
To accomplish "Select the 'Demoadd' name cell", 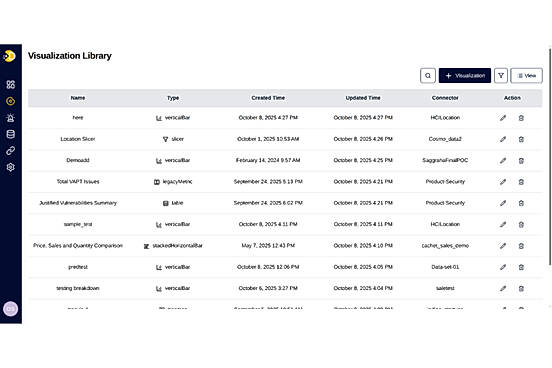I will [x=78, y=160].
